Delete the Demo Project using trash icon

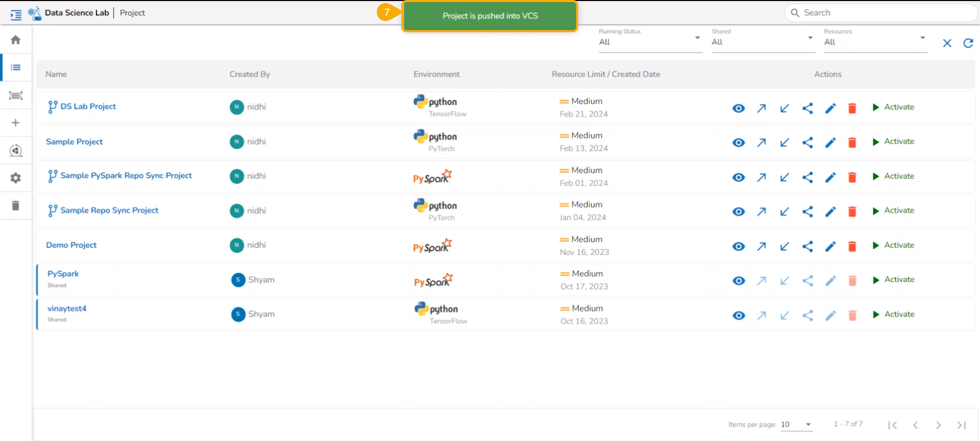(852, 246)
